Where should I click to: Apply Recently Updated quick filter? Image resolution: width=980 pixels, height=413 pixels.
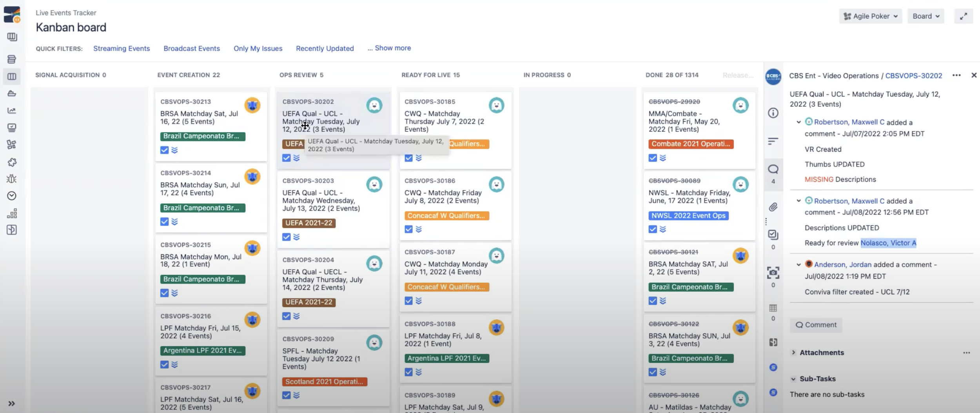(325, 48)
